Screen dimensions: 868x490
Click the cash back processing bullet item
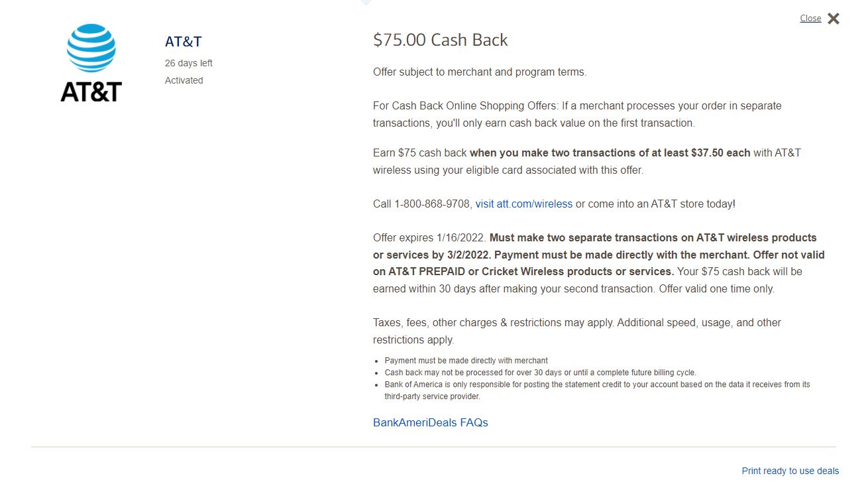tap(540, 372)
